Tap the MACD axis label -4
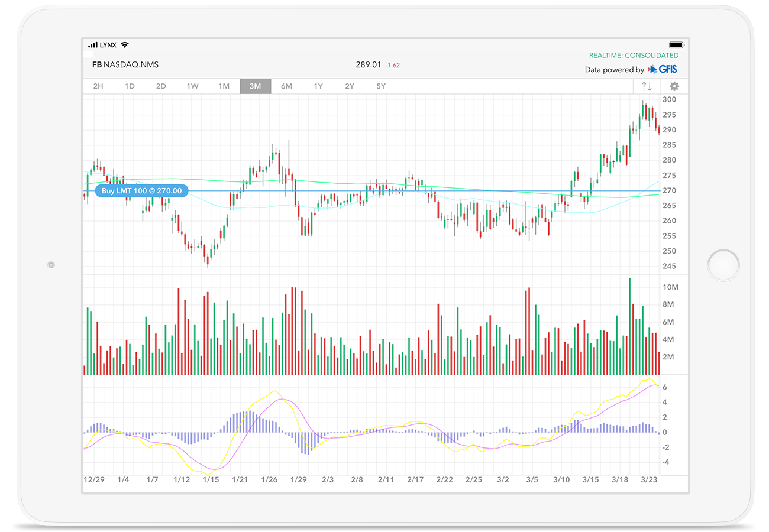 665,462
